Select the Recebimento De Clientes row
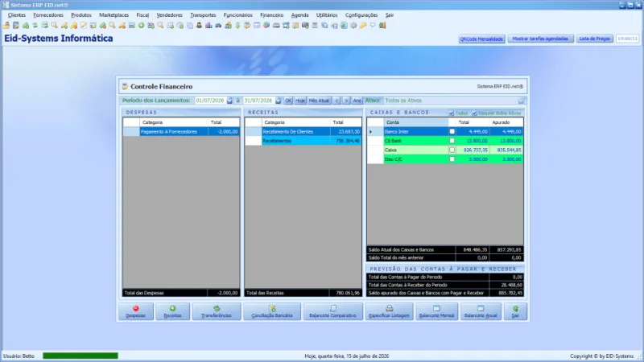Screen dimensions: 644x362 [x=303, y=132]
